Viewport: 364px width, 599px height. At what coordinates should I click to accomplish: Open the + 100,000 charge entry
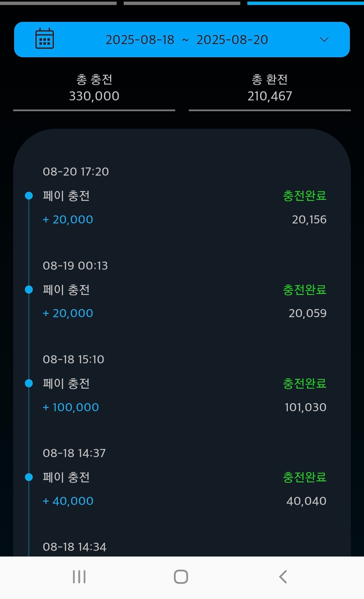pos(71,407)
